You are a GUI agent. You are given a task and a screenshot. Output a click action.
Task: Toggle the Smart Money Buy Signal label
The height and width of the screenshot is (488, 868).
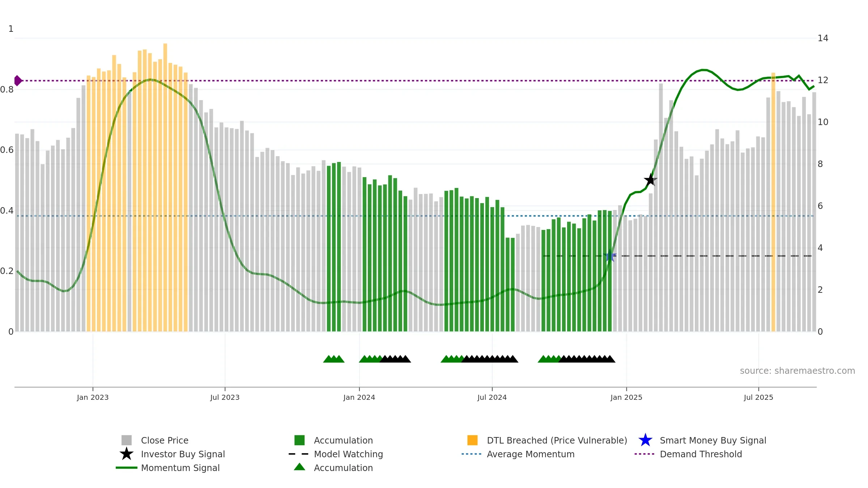click(713, 440)
